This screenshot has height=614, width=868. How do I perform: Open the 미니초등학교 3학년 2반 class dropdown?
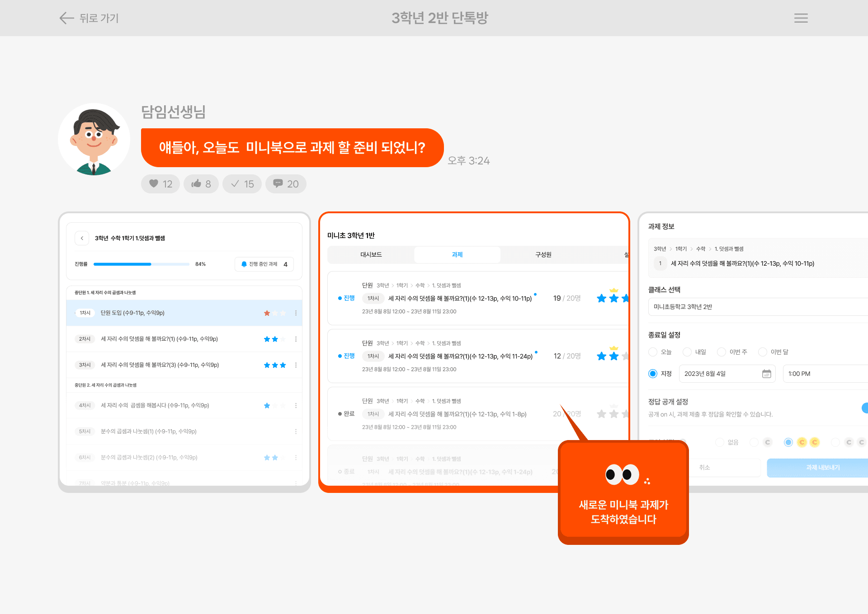pos(758,307)
